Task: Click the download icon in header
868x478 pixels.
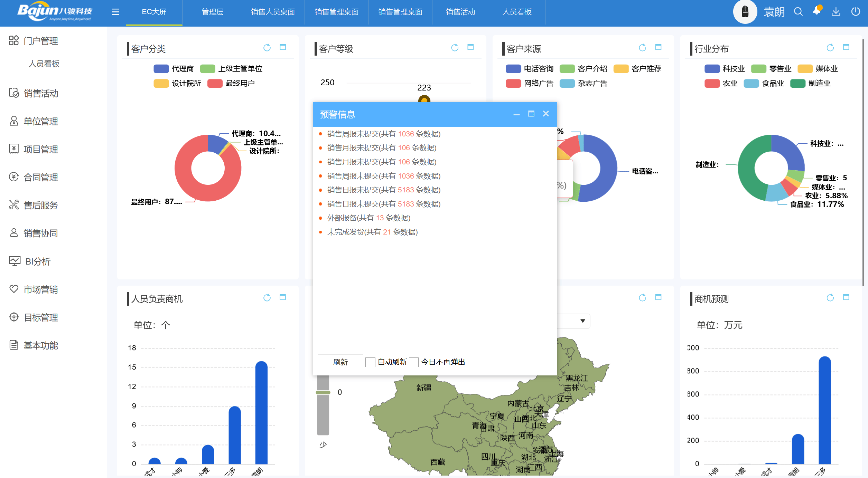Action: pyautogui.click(x=836, y=12)
